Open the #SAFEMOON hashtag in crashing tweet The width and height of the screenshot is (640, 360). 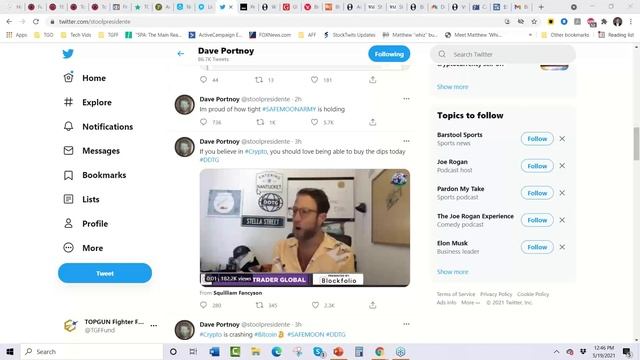(x=306, y=334)
